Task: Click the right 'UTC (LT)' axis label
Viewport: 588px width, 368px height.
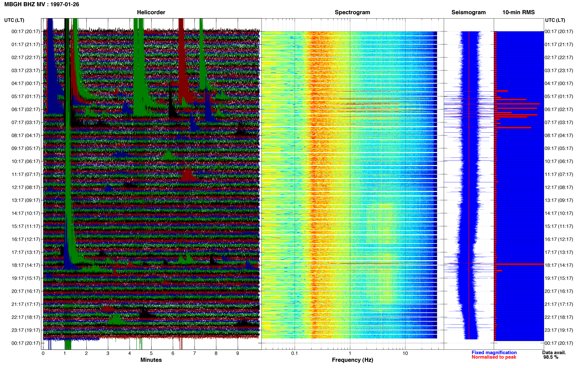Action: click(555, 20)
